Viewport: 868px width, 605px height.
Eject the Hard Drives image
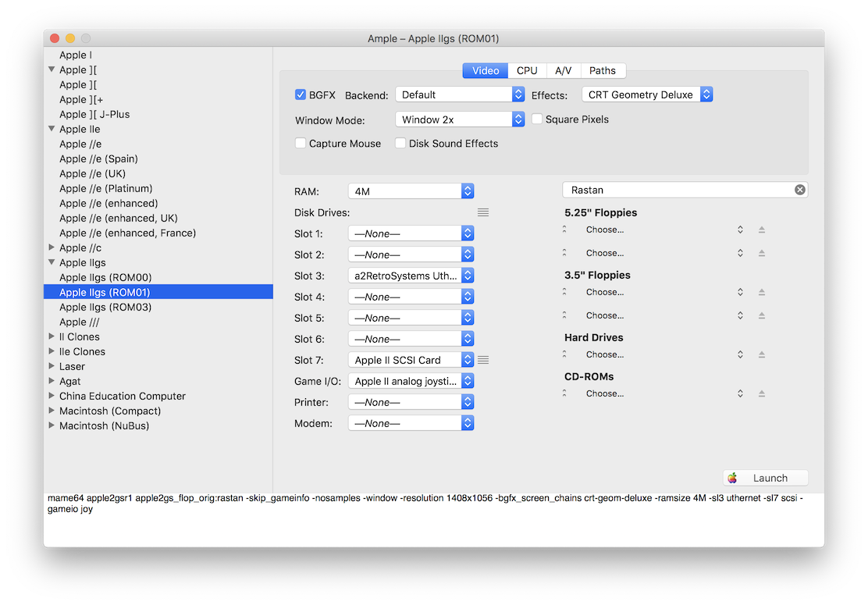[x=762, y=354]
